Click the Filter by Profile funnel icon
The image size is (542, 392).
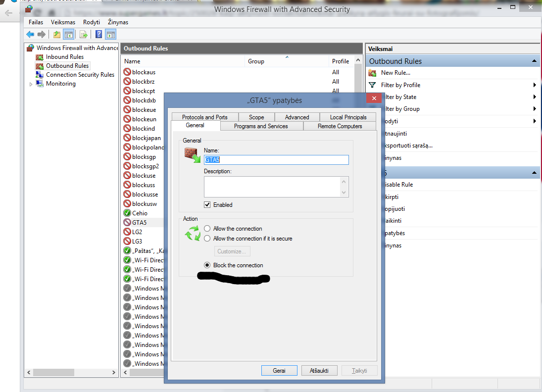373,85
